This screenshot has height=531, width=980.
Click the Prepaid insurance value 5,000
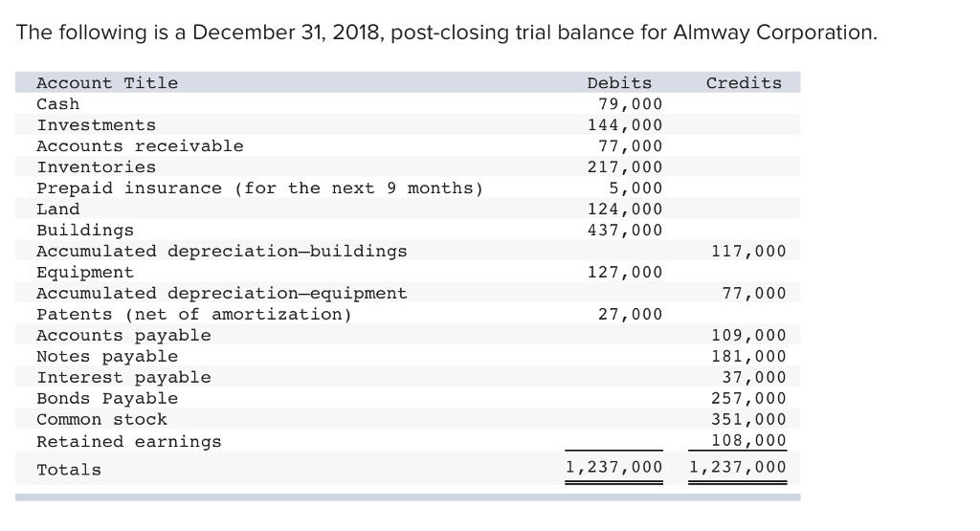pyautogui.click(x=635, y=188)
